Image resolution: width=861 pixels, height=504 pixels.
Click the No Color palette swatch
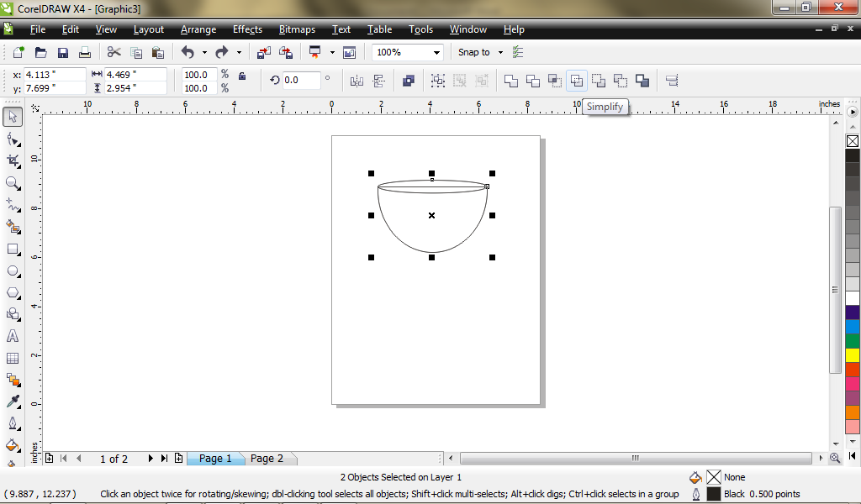pyautogui.click(x=853, y=141)
